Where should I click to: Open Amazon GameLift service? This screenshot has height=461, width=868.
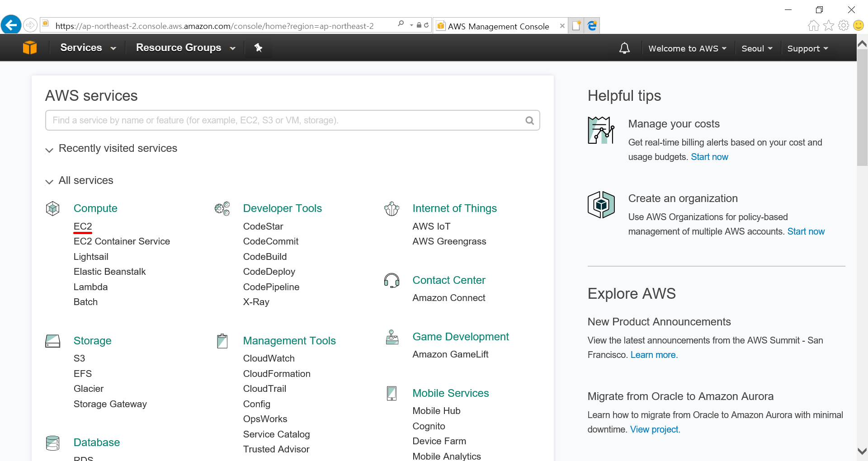[450, 354]
